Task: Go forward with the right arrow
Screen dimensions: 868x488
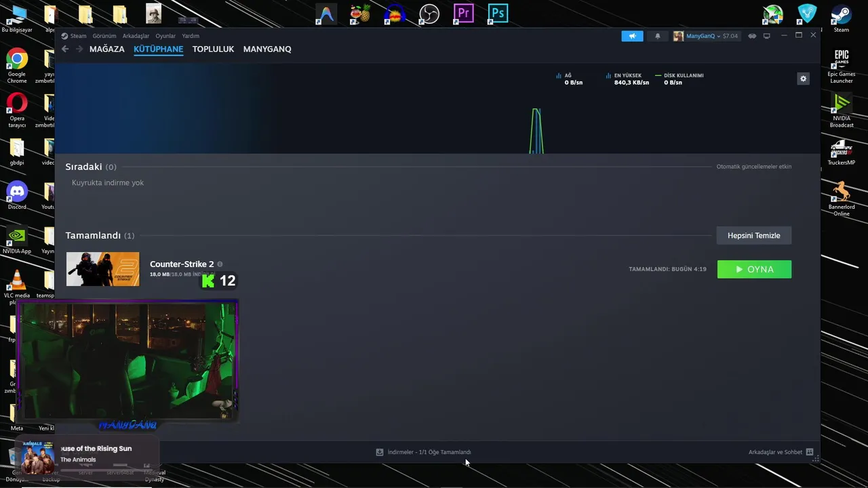Action: tap(79, 49)
